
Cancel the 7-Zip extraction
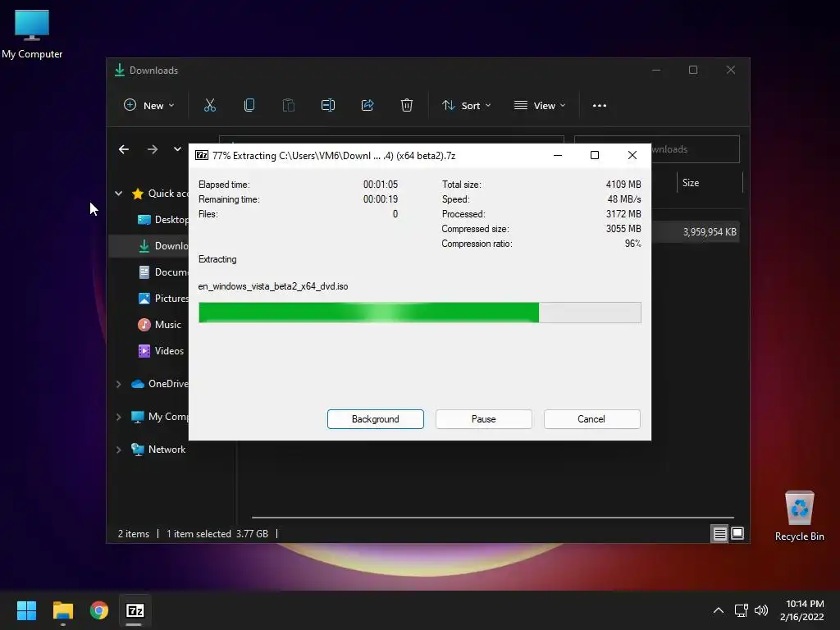tap(591, 419)
